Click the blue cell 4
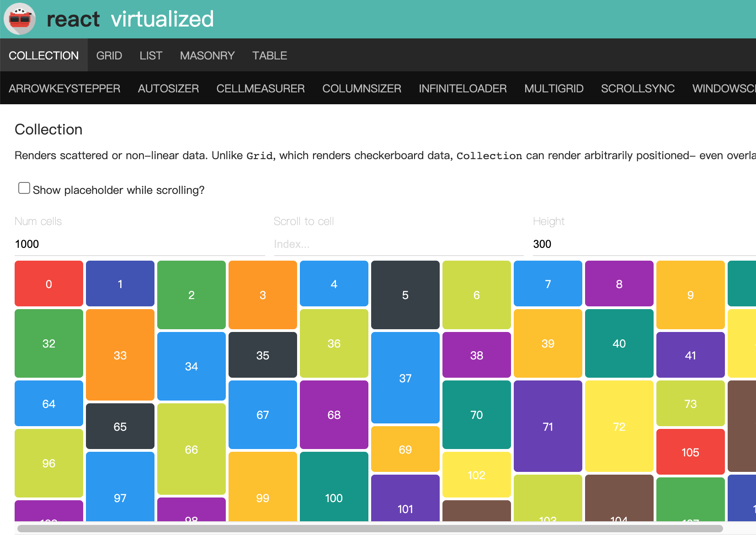This screenshot has height=535, width=756. coord(334,284)
